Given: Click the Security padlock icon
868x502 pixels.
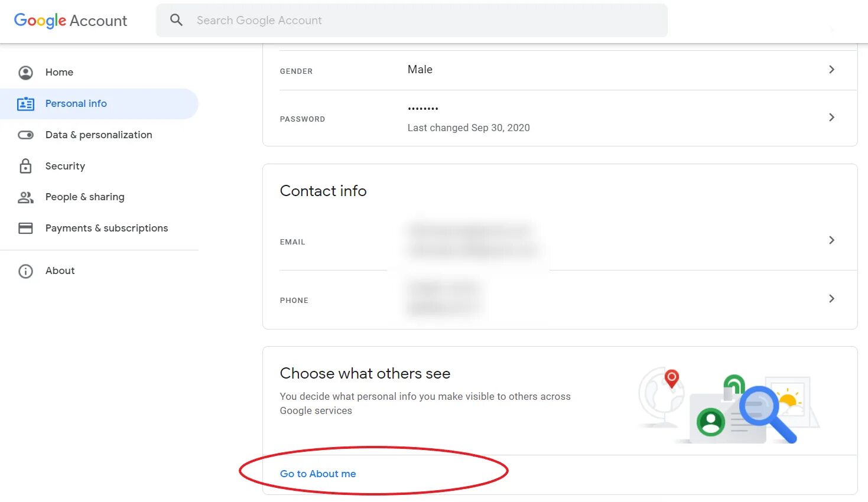Looking at the screenshot, I should 25,166.
